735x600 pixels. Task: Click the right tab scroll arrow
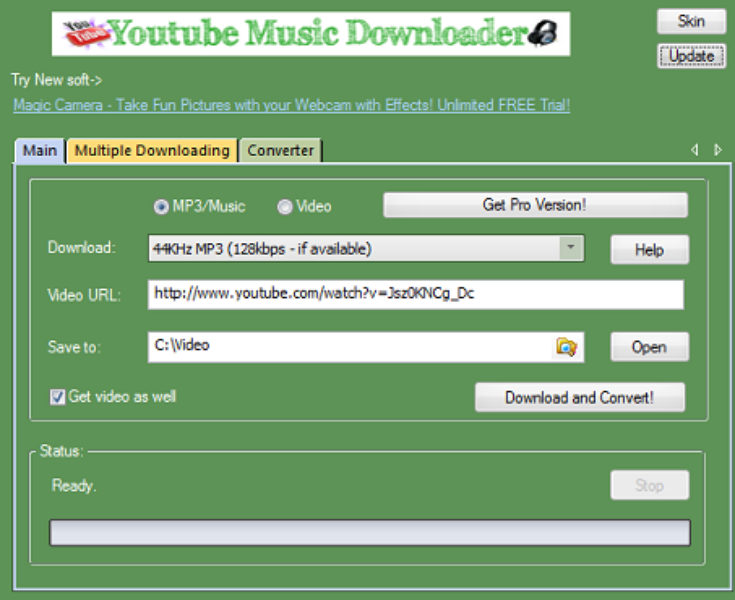coord(717,150)
